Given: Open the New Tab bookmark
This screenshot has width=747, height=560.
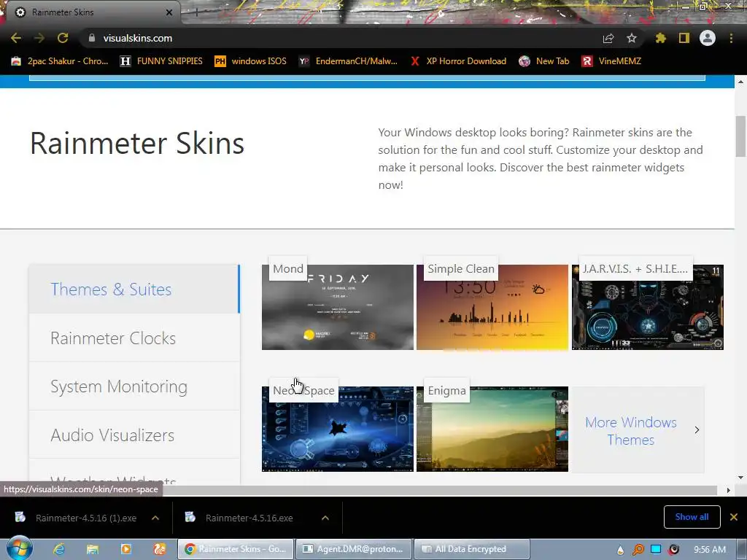Looking at the screenshot, I should point(544,61).
